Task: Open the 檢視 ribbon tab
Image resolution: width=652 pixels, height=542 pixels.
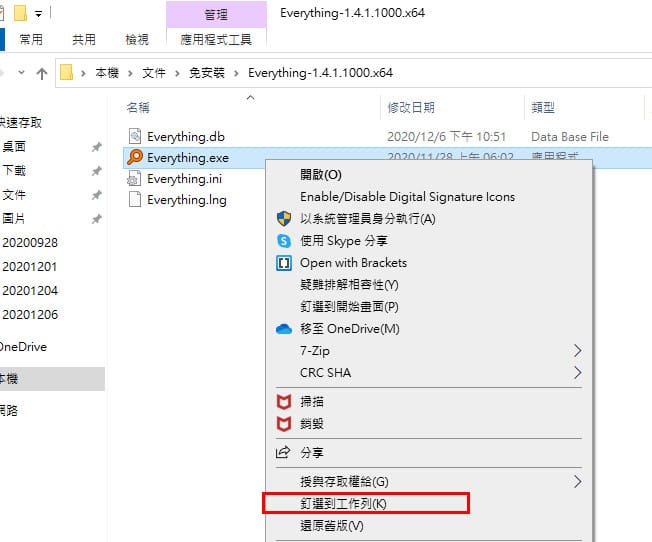Action: [x=137, y=40]
